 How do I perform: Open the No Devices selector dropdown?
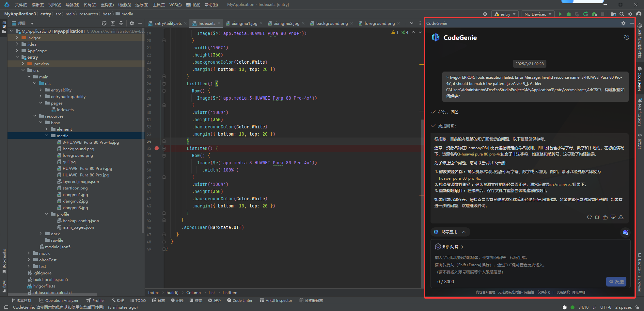[x=538, y=14]
